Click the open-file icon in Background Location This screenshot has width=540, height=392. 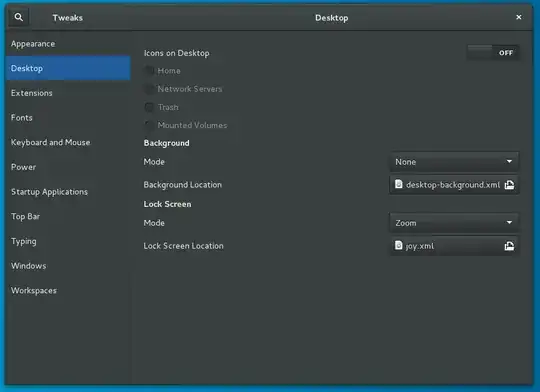[x=509, y=185]
